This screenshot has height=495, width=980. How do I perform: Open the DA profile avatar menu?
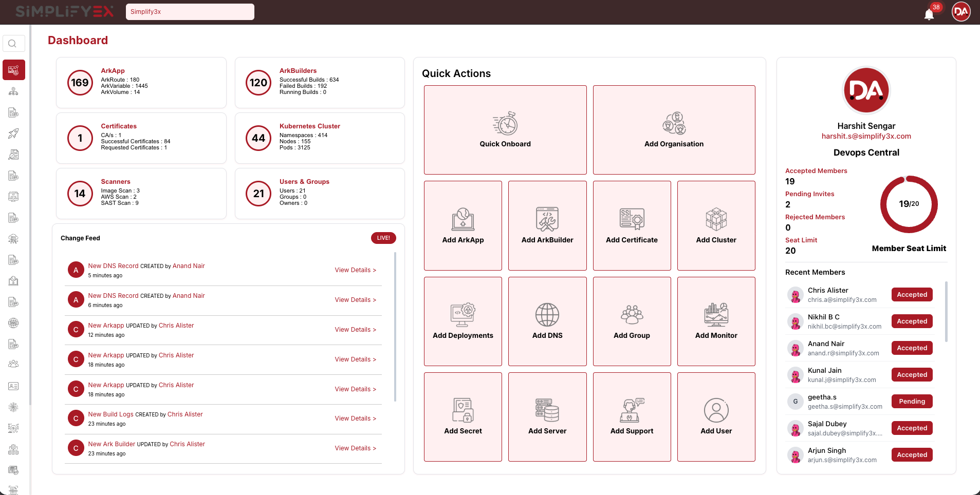pos(960,11)
